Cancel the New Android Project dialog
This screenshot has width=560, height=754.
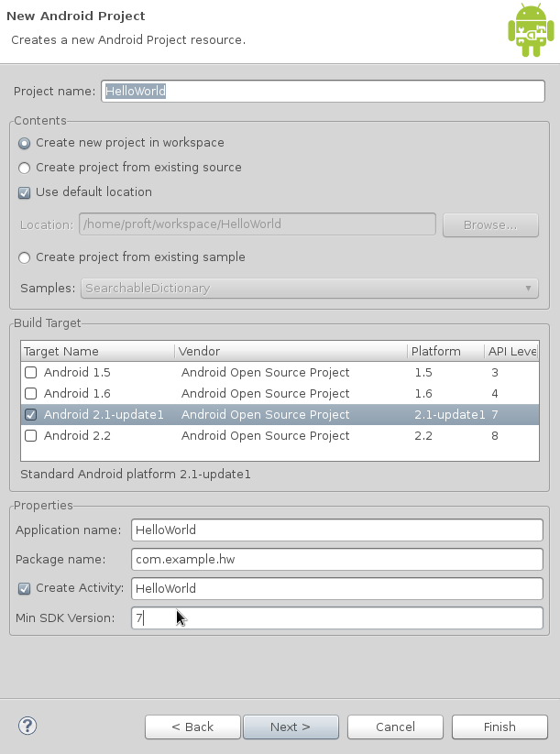(x=395, y=727)
